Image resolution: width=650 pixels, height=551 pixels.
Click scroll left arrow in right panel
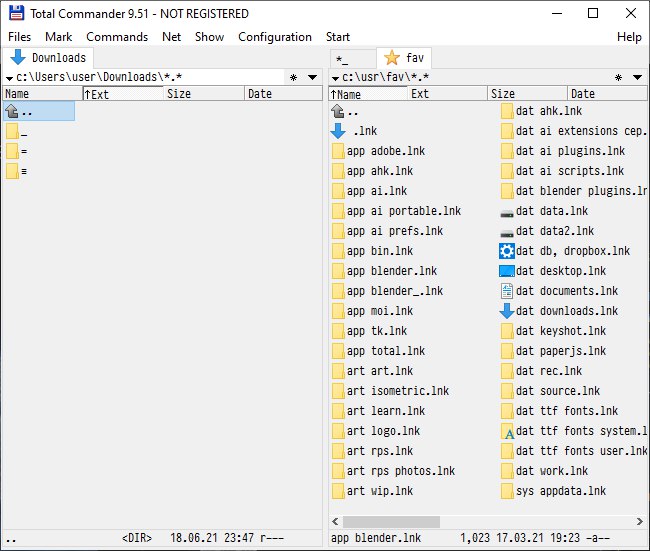(335, 522)
